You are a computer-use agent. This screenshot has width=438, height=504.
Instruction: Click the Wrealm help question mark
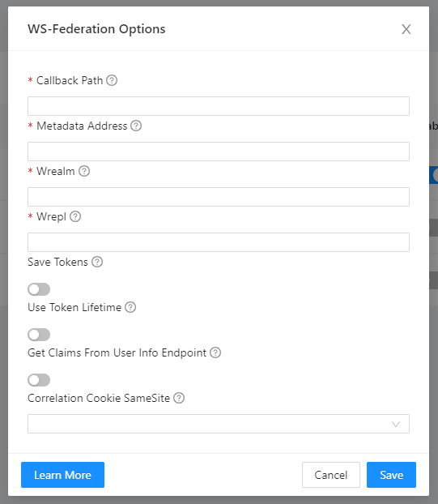pos(84,171)
